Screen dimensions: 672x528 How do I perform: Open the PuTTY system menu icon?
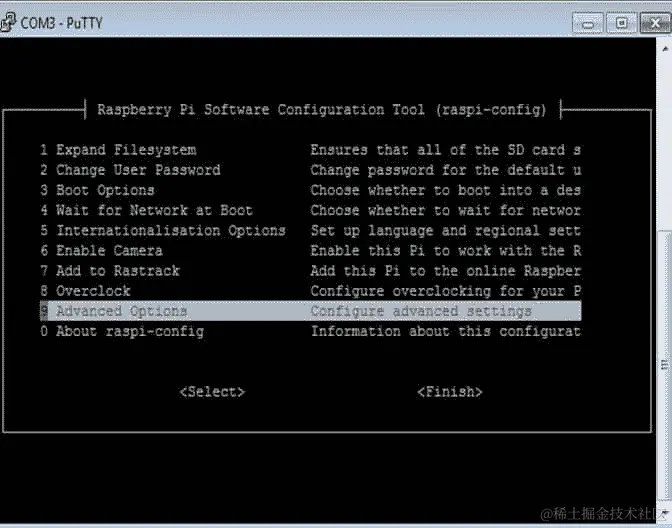(8, 22)
